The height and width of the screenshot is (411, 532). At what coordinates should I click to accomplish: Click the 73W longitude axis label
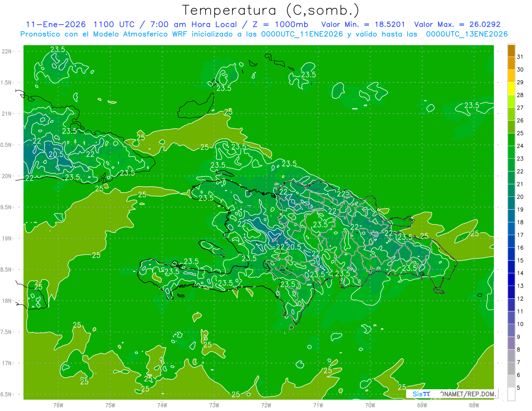pyautogui.click(x=214, y=405)
